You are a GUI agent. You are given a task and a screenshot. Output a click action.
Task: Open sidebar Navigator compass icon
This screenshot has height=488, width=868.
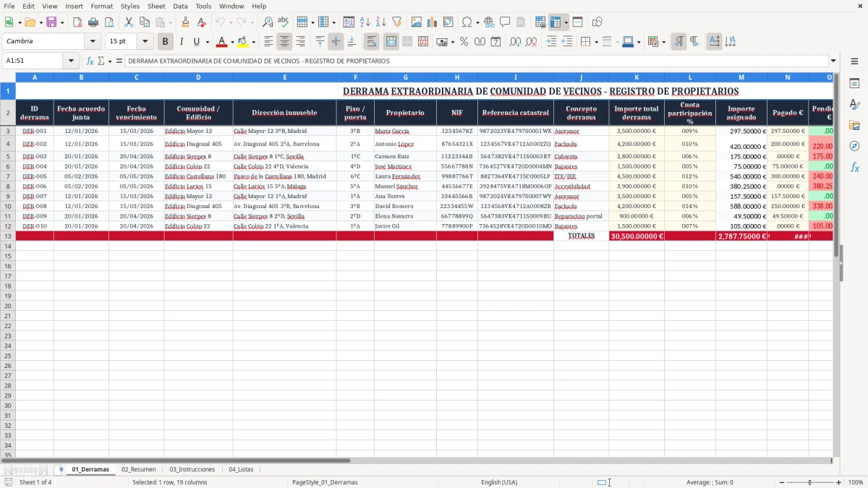click(854, 146)
